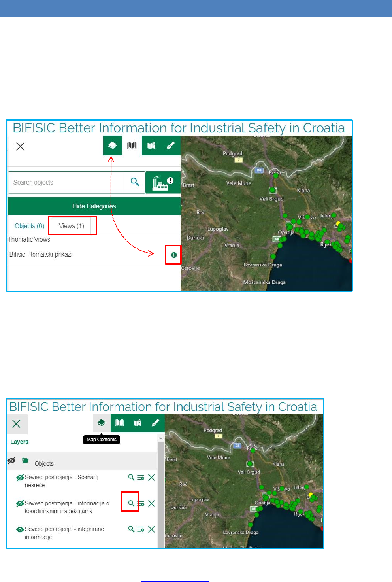Click the Layers panel vertical scrollbar track

pos(161,494)
